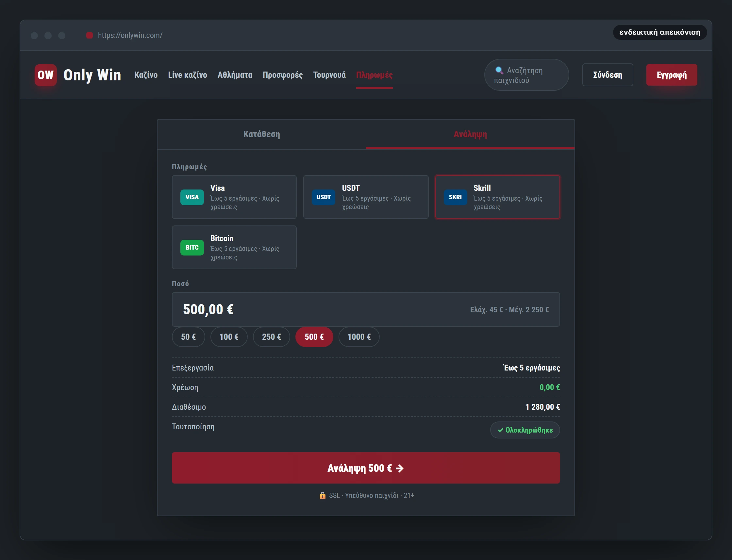
Task: Choose the 500 € quick amount
Action: 314,337
